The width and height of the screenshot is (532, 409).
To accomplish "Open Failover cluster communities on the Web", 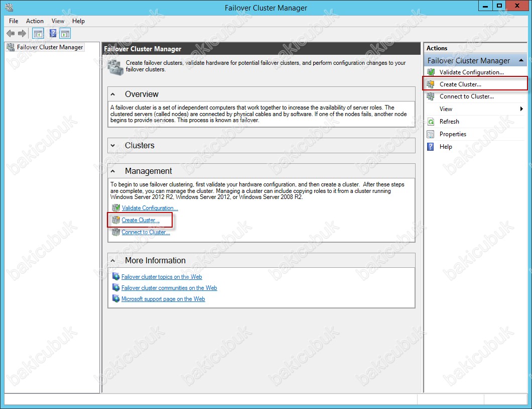I will (x=169, y=288).
